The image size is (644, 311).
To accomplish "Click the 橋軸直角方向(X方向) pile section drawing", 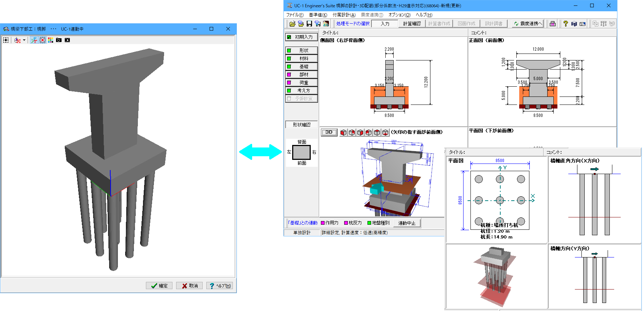I will pyautogui.click(x=595, y=200).
